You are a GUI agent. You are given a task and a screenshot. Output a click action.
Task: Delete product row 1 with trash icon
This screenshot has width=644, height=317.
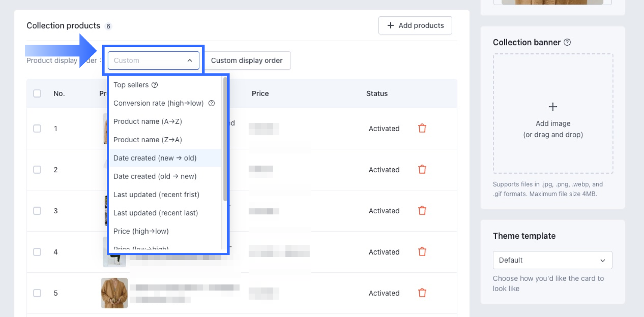click(422, 128)
